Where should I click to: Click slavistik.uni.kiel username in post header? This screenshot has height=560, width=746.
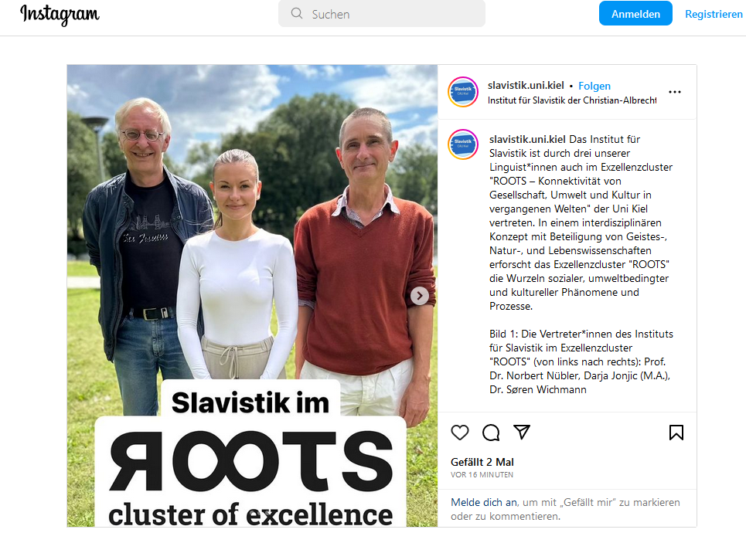tap(526, 85)
